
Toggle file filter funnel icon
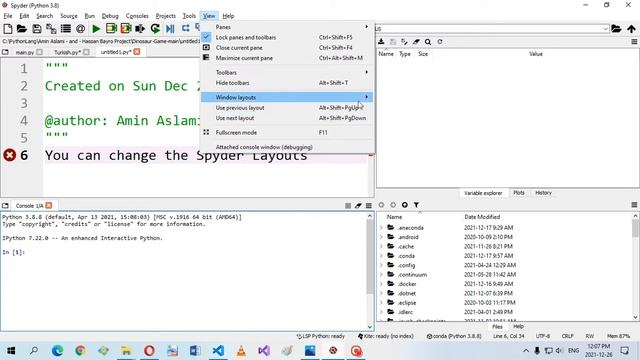coord(416,205)
